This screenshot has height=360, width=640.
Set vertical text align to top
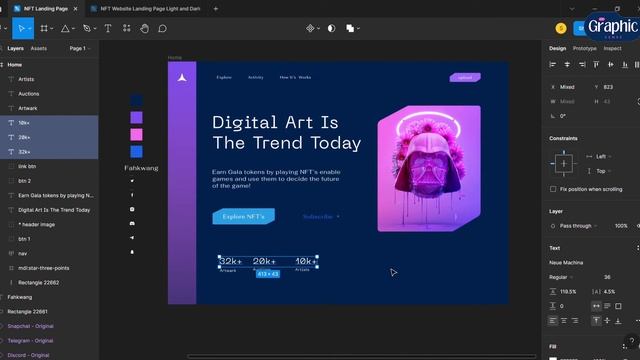click(x=596, y=321)
